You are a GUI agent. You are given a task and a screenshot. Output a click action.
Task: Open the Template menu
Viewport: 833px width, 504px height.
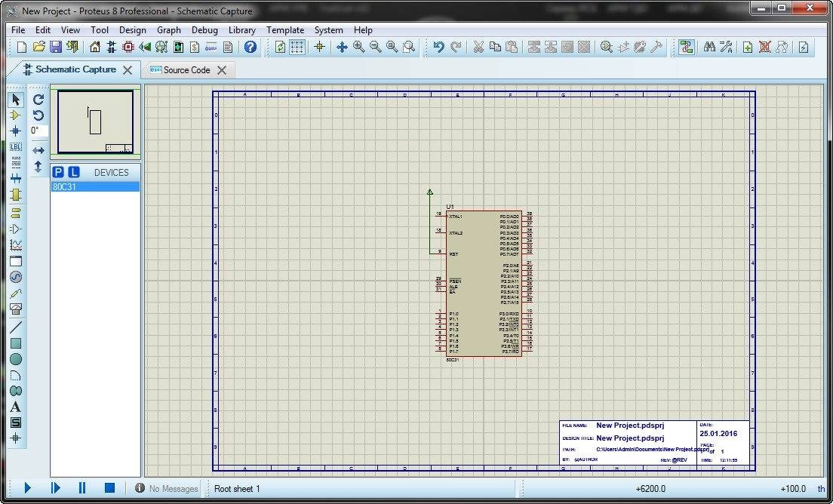pos(285,30)
